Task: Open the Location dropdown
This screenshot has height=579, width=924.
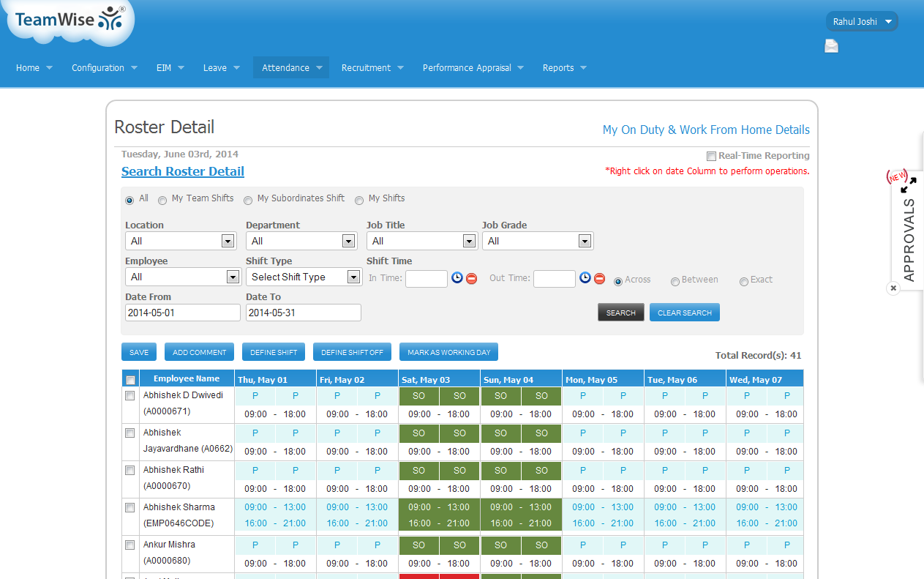Action: click(x=181, y=241)
